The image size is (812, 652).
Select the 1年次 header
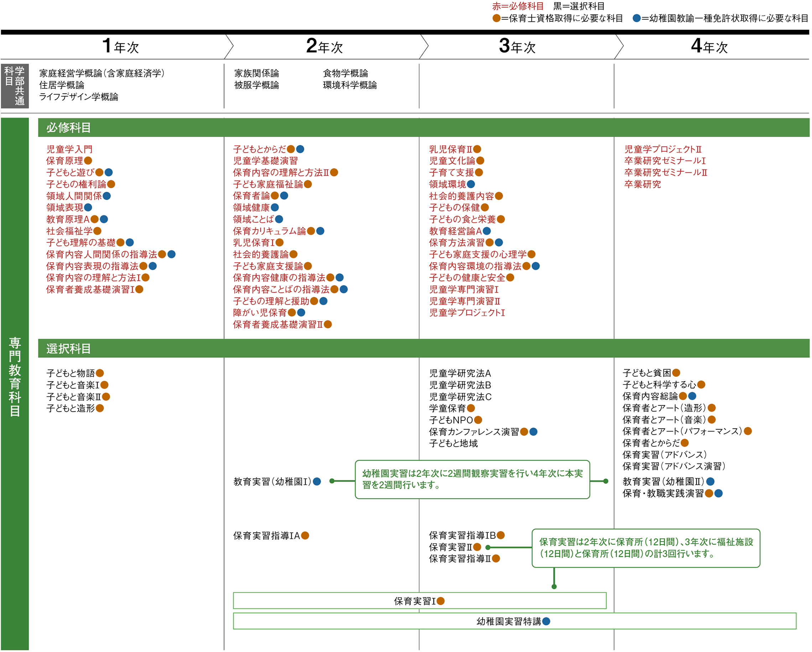[120, 47]
